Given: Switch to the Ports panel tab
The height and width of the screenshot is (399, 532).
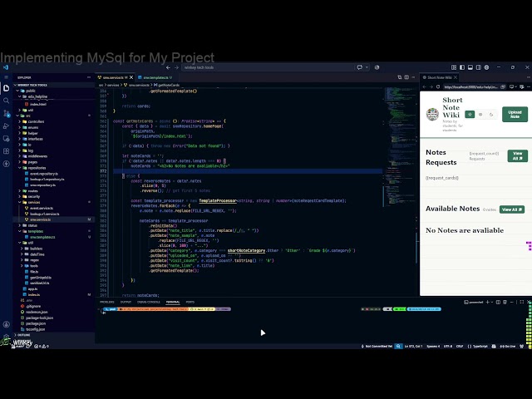Looking at the screenshot, I should (190, 302).
